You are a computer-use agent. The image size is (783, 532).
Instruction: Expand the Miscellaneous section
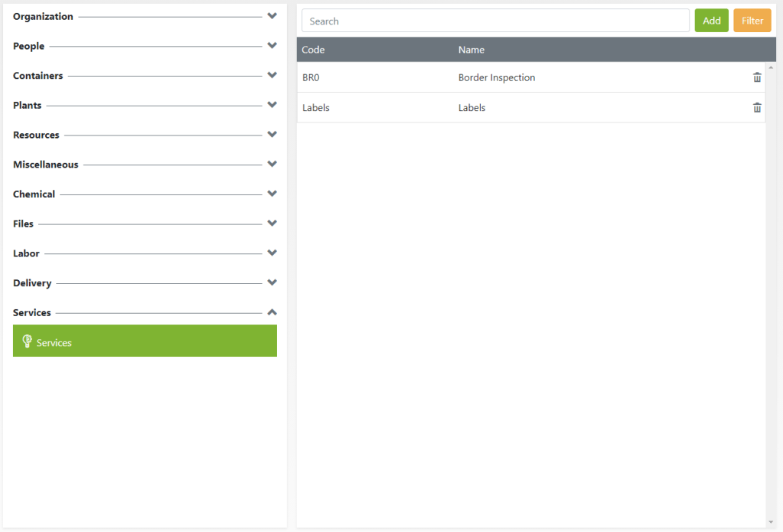[x=272, y=164]
